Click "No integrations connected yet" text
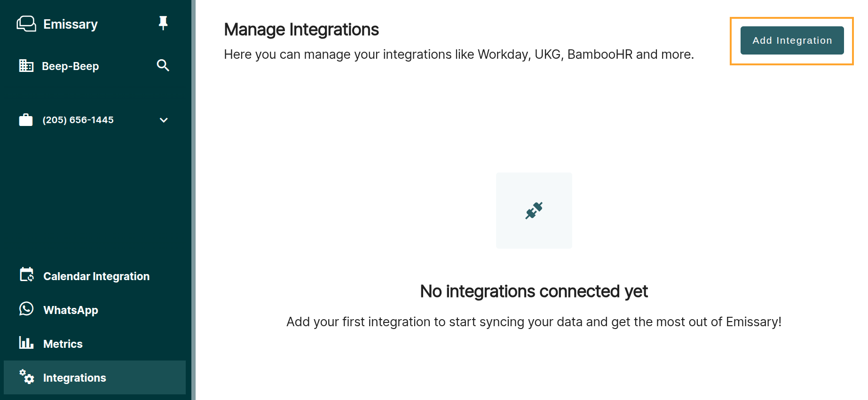The image size is (868, 400). tap(534, 291)
